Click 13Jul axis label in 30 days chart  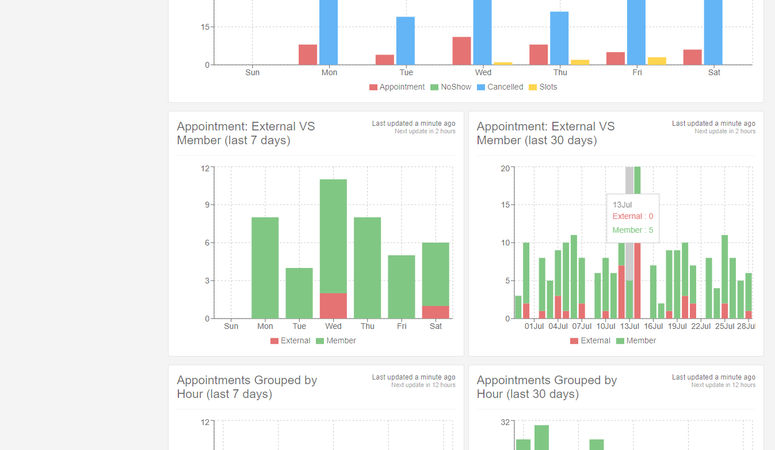point(630,326)
